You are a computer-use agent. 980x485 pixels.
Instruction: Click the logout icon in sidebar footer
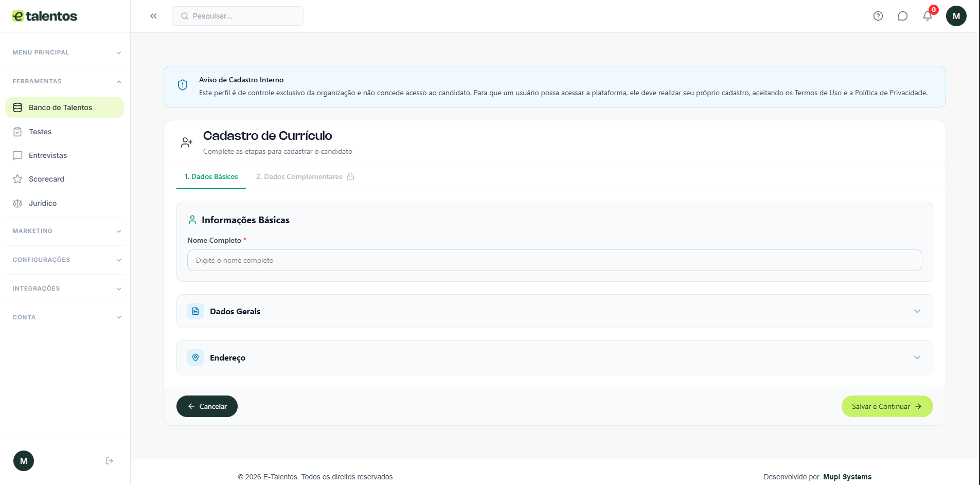tap(110, 461)
